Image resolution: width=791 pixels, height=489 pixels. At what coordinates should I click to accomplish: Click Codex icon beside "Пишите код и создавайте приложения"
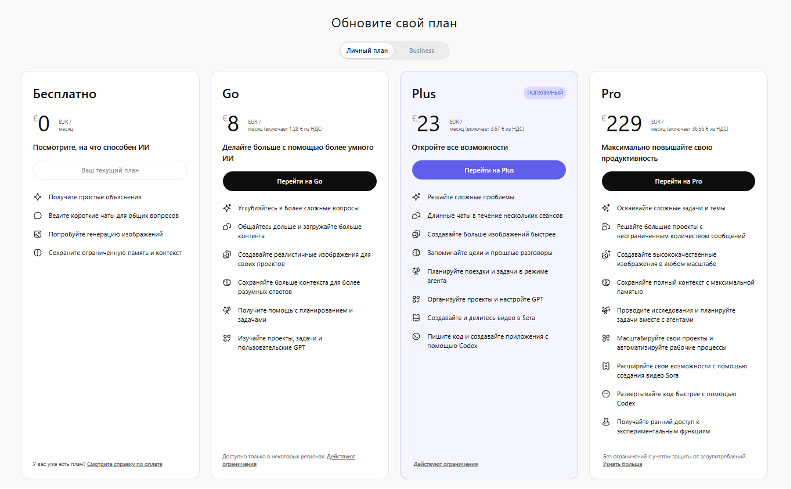[x=416, y=336]
